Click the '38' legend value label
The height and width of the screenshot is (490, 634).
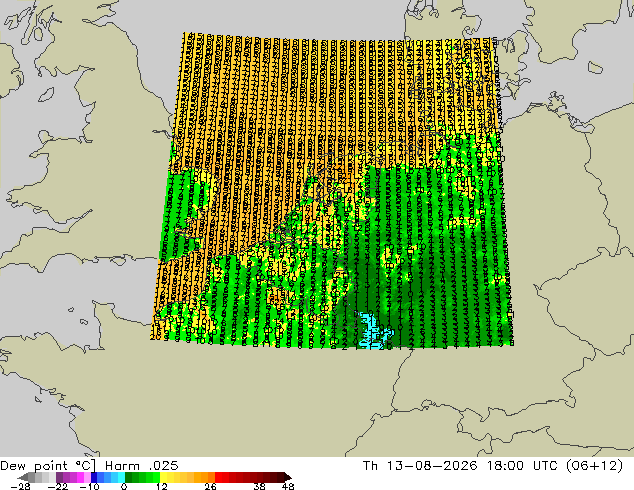260,486
